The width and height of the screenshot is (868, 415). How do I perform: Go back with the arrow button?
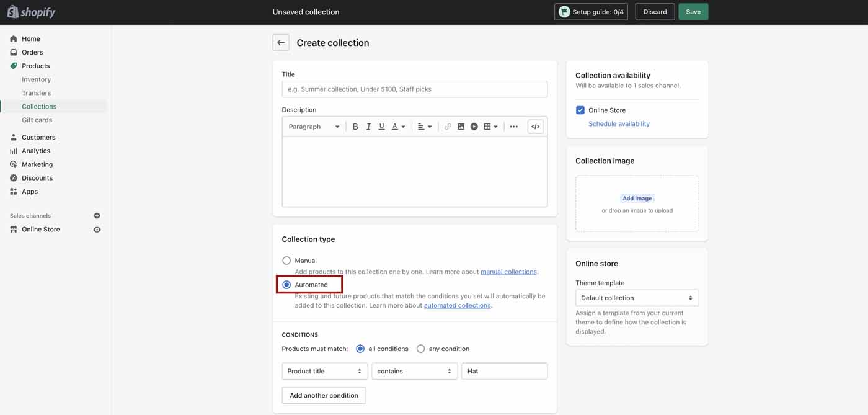click(x=281, y=43)
